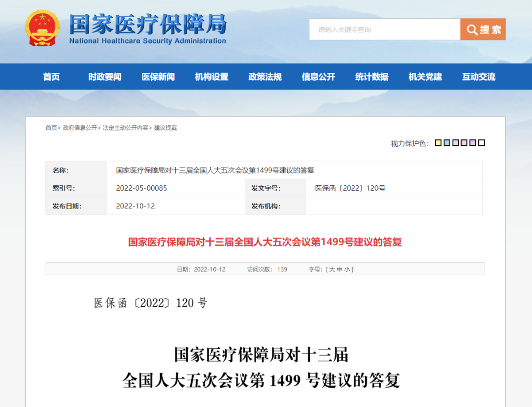Open the 统计数据 navigation item

372,77
